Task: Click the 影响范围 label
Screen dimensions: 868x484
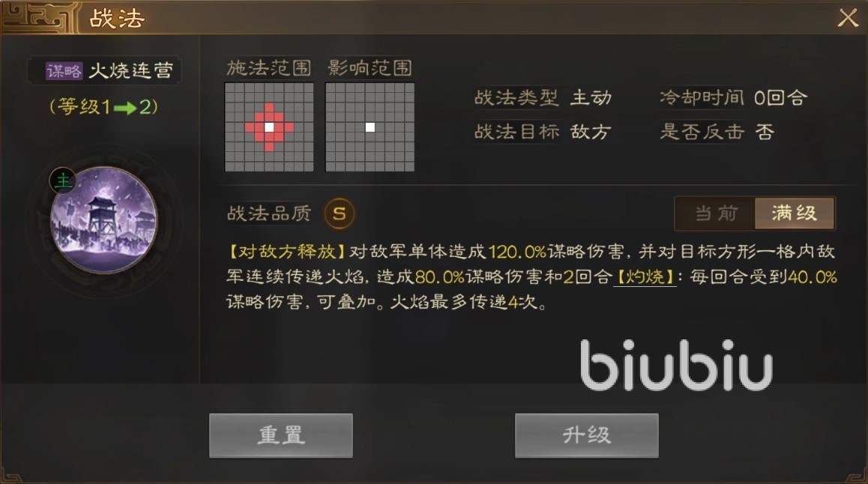Action: pos(370,68)
